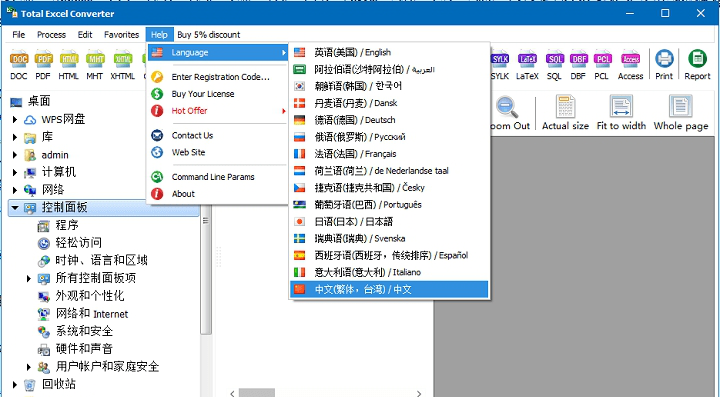The width and height of the screenshot is (720, 412).
Task: Choose the DBF format icon
Action: click(x=579, y=65)
